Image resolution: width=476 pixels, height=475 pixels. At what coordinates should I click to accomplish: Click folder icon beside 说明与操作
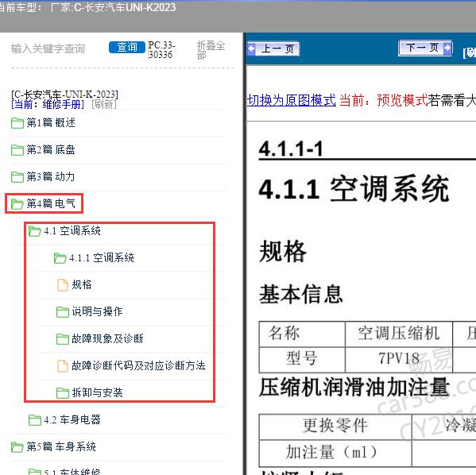[x=63, y=311]
